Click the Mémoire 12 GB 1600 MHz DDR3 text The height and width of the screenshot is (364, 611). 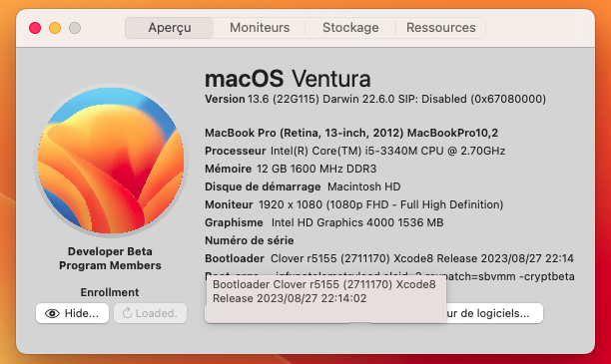pos(291,169)
